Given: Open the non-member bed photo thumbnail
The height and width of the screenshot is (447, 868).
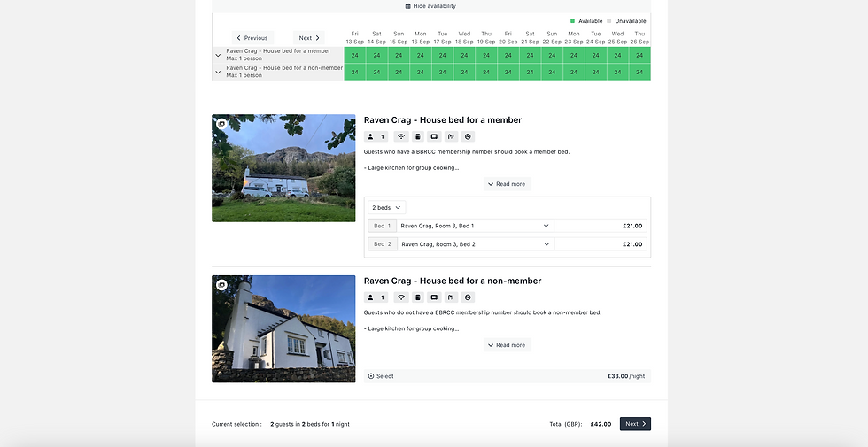Looking at the screenshot, I should (283, 329).
